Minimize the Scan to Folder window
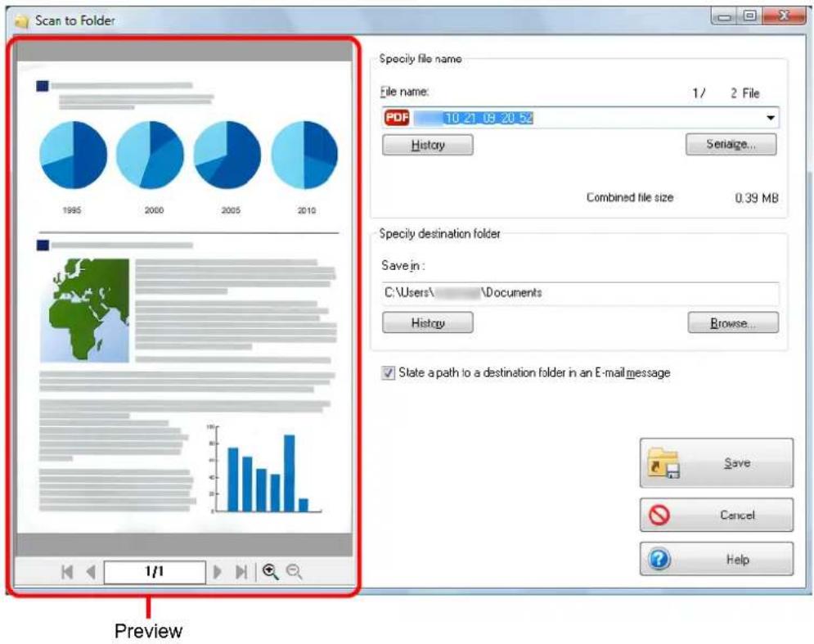Viewport: 814px width, 644px height. pos(725,16)
